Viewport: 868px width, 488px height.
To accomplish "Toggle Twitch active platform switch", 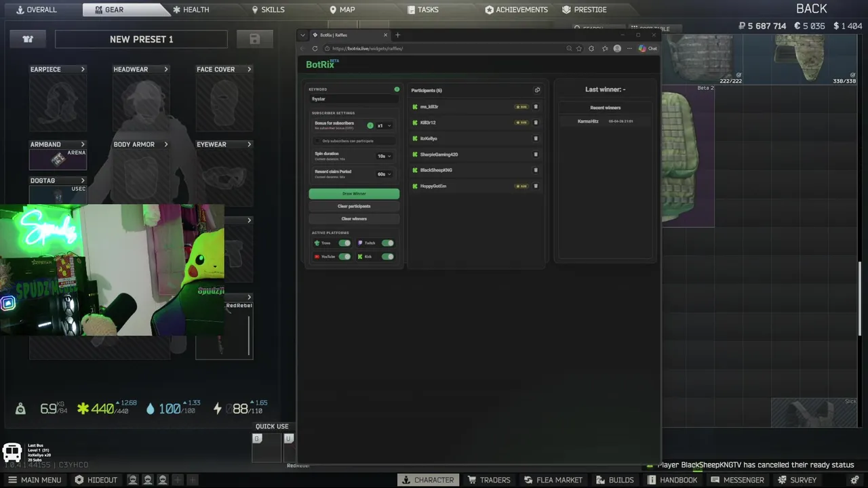I will [387, 243].
